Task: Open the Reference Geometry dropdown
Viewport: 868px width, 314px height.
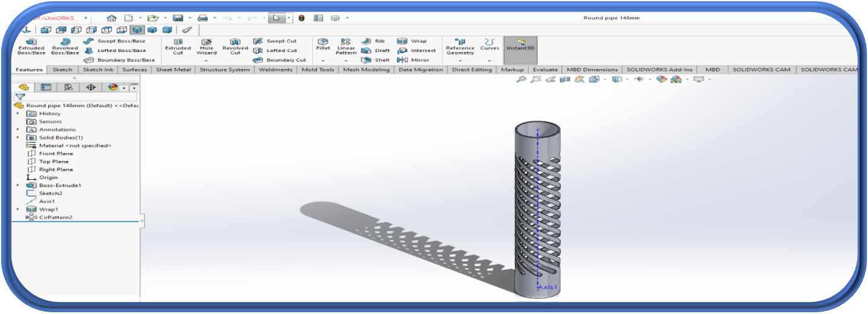Action: pyautogui.click(x=460, y=61)
